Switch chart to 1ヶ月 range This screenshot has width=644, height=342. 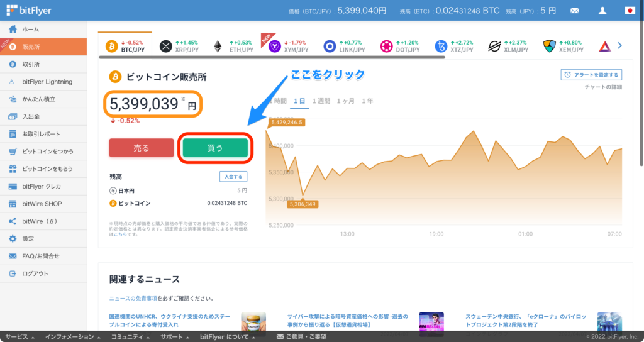(x=346, y=101)
